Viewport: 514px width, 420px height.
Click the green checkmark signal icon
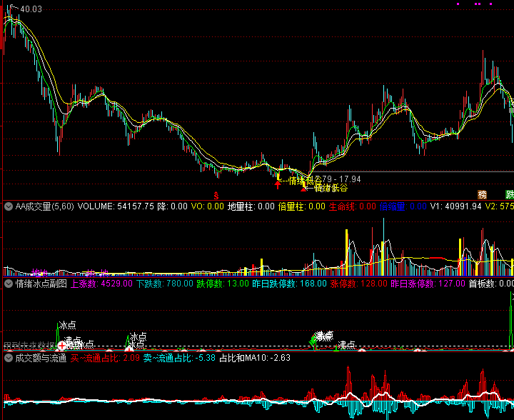pos(313,340)
